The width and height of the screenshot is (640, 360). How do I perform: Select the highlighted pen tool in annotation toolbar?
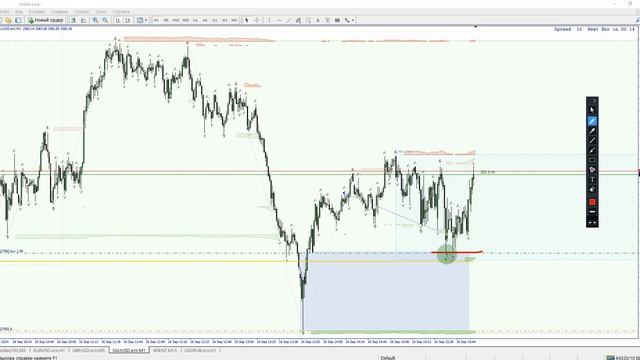pos(592,121)
